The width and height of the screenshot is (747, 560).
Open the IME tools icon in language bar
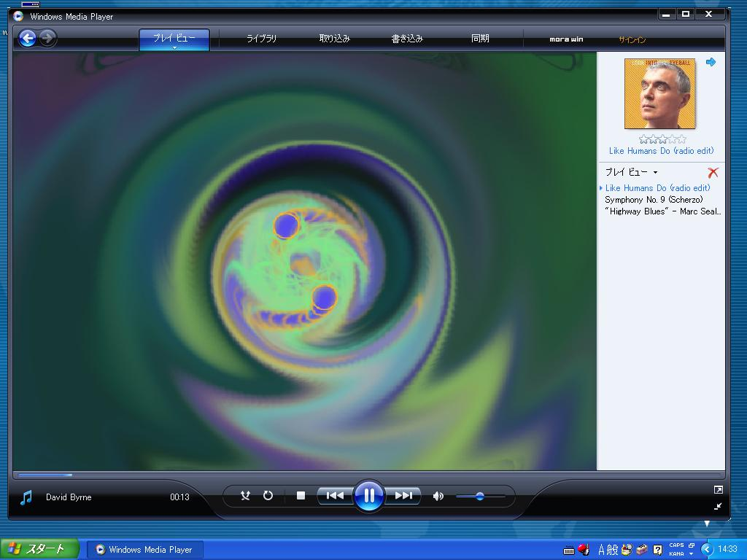click(x=642, y=550)
